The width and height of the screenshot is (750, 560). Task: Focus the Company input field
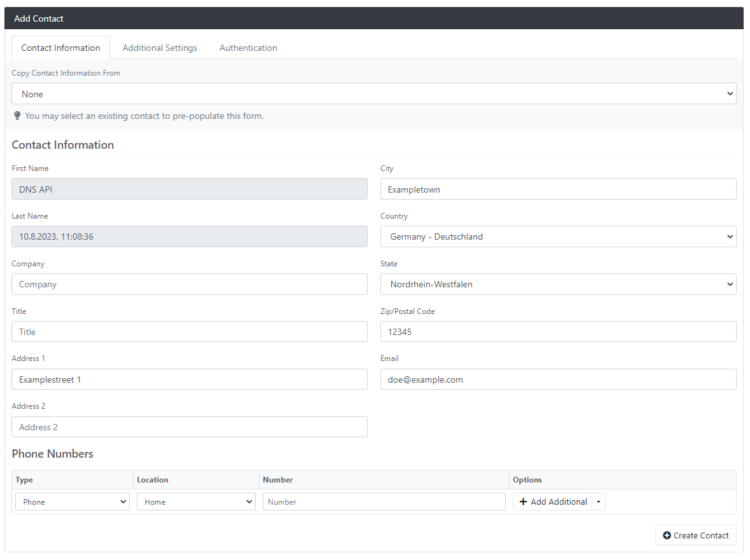point(190,284)
